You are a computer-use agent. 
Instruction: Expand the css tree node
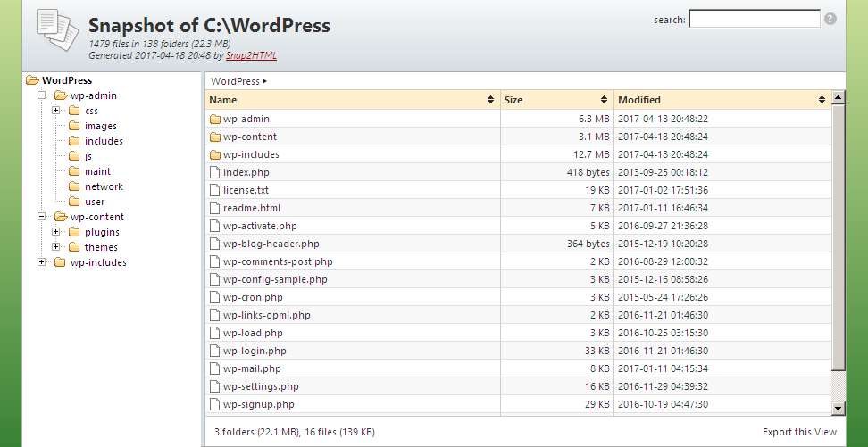point(56,110)
